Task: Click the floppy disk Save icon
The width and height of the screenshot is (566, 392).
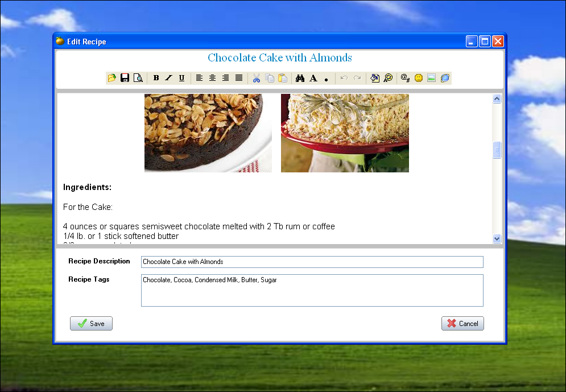Action: click(125, 78)
